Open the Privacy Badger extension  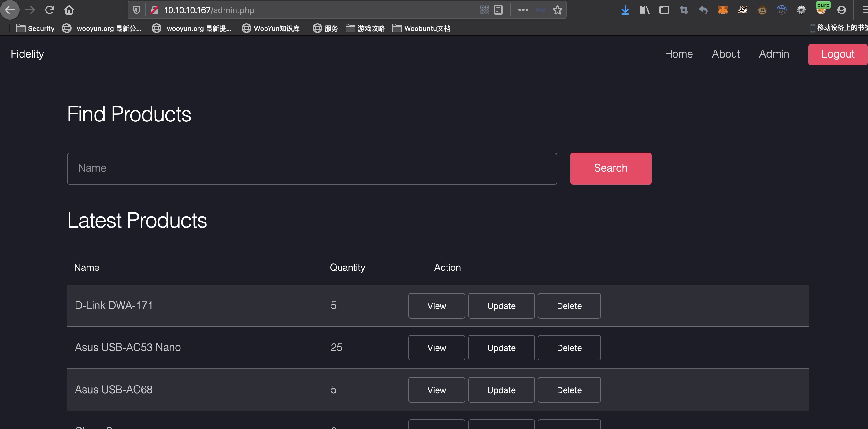pos(742,10)
